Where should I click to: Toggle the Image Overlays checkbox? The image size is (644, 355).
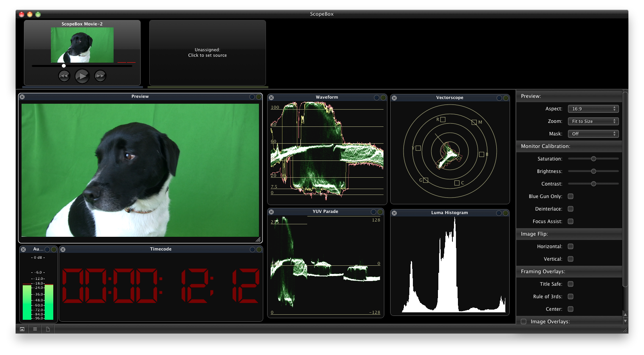pos(524,322)
